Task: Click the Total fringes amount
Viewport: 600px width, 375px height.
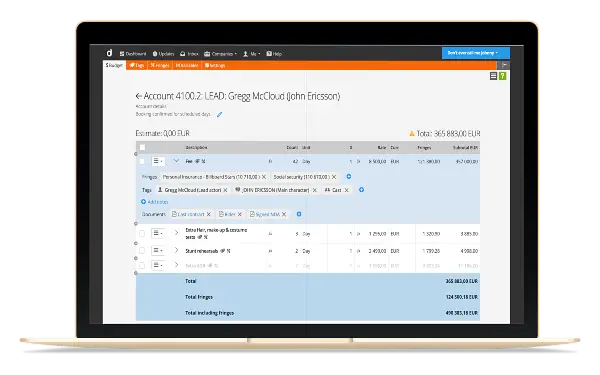Action: [461, 297]
